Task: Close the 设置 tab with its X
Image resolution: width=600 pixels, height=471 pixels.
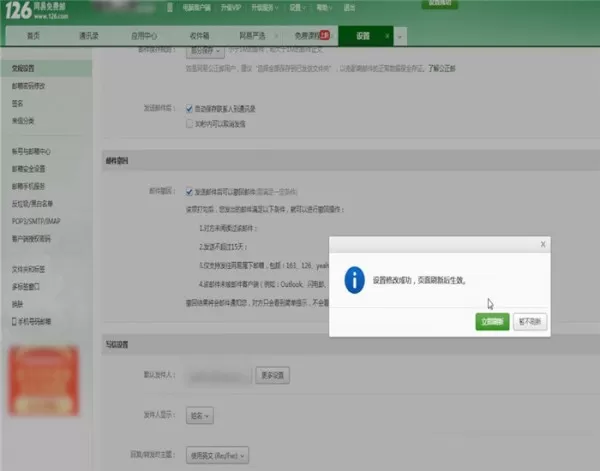Action: coord(387,36)
